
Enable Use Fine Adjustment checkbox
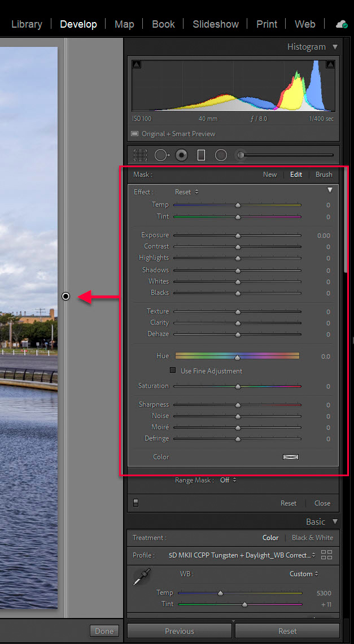[173, 371]
